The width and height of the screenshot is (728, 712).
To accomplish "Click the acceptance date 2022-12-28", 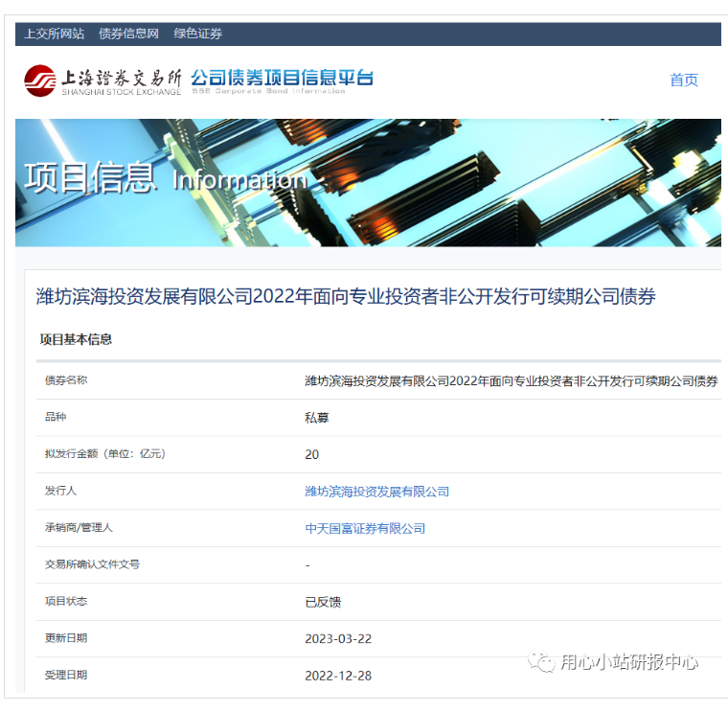I will coord(338,676).
